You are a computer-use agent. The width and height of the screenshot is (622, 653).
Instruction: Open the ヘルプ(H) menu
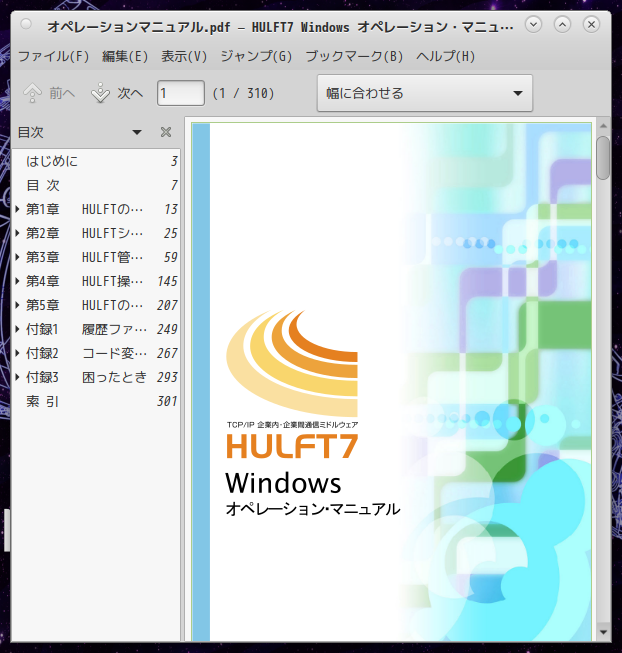click(x=445, y=56)
